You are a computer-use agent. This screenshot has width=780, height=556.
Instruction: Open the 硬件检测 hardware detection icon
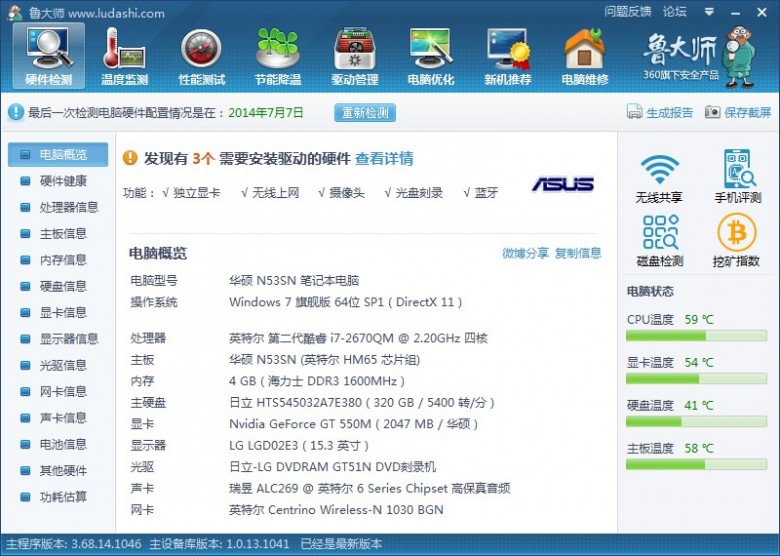(49, 56)
